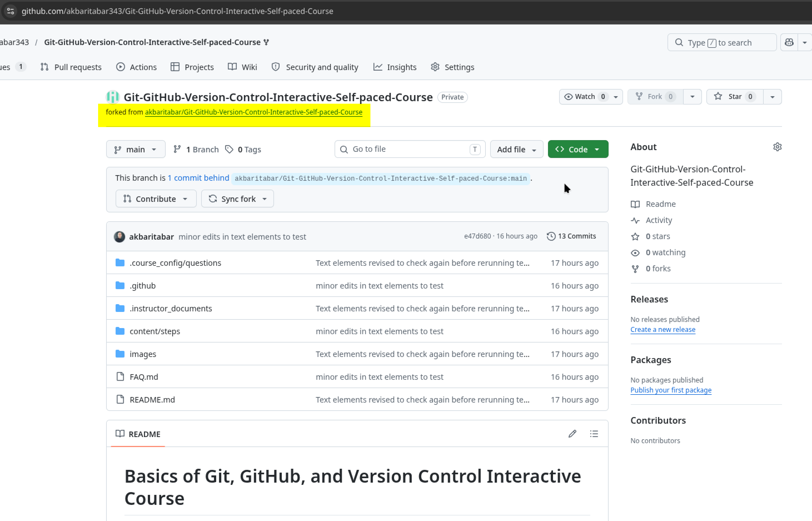Open the repository Settings tab

(x=452, y=67)
